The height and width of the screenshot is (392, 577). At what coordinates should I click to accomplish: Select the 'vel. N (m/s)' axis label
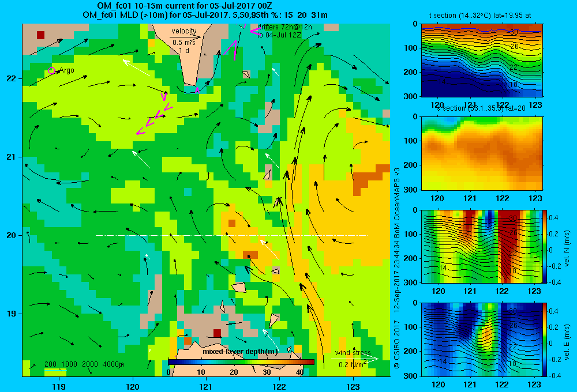pyautogui.click(x=567, y=248)
